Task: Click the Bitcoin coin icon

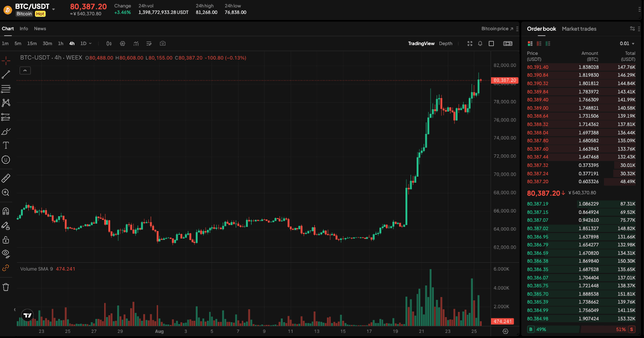Action: coord(7,10)
